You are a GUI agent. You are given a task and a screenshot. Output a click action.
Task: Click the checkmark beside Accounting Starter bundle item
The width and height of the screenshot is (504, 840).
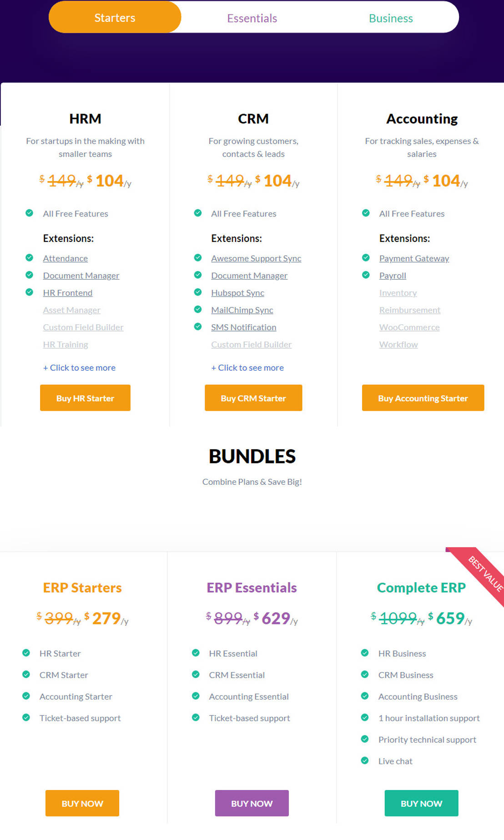(26, 696)
